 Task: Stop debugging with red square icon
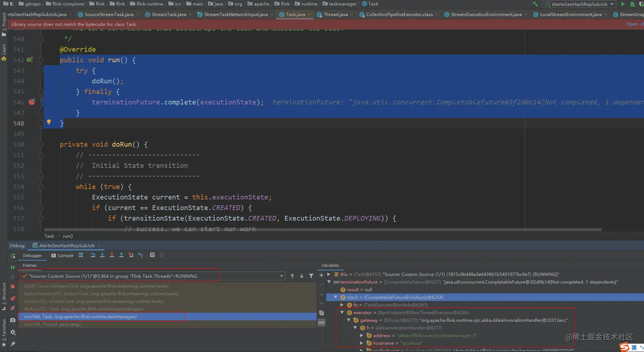coord(13,286)
